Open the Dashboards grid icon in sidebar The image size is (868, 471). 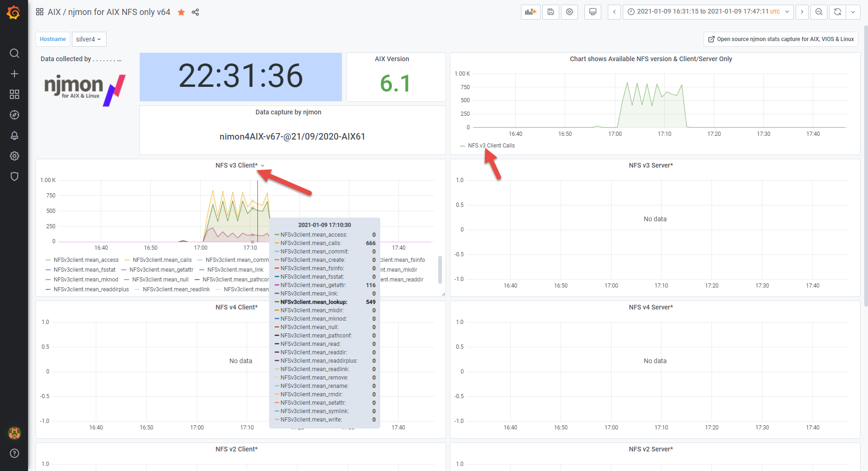click(x=14, y=94)
